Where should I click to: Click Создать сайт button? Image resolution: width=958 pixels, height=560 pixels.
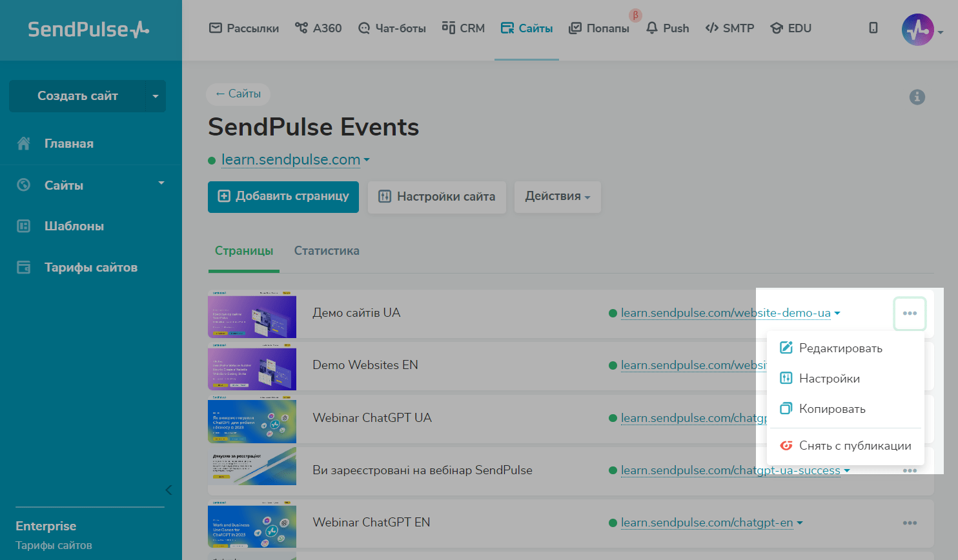pos(77,96)
